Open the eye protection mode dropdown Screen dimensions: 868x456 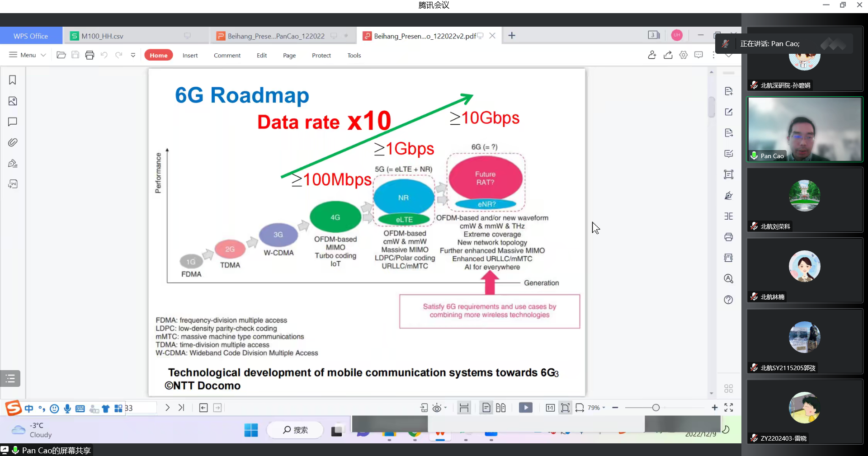439,408
